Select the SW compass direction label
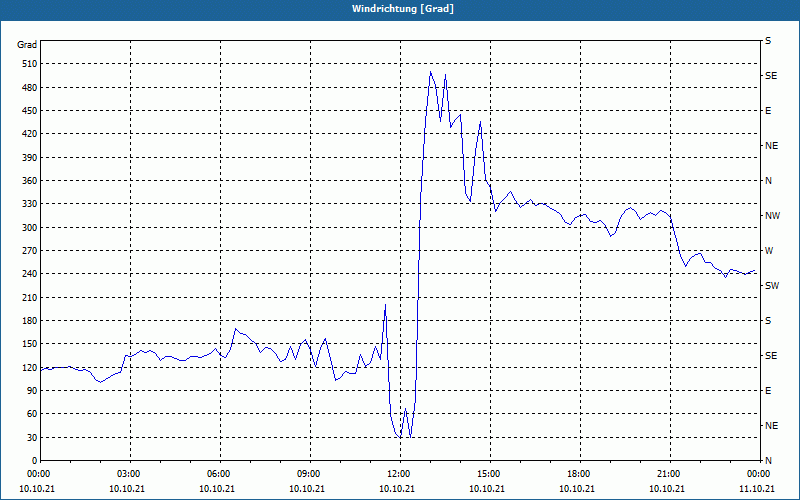The width and height of the screenshot is (800, 500). click(x=772, y=286)
